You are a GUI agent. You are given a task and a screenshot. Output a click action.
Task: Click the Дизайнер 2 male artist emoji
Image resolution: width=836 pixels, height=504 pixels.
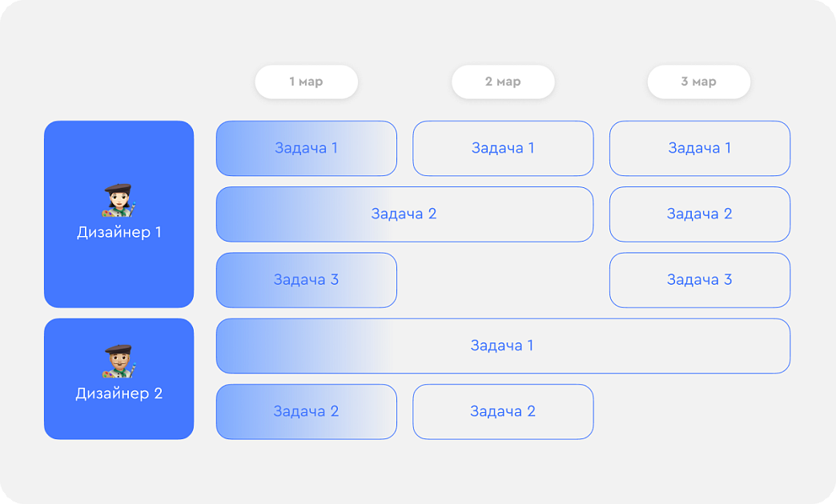coord(119,362)
